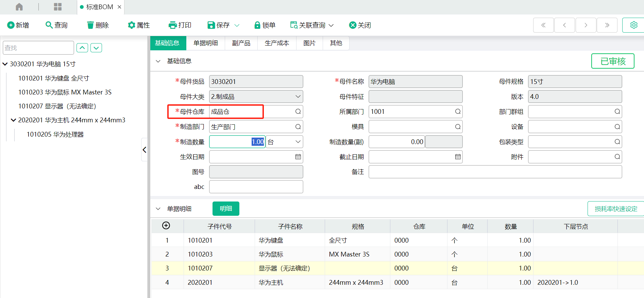644x298 pixels.
Task: Look up 母件仓库 with search icon
Action: 298,111
